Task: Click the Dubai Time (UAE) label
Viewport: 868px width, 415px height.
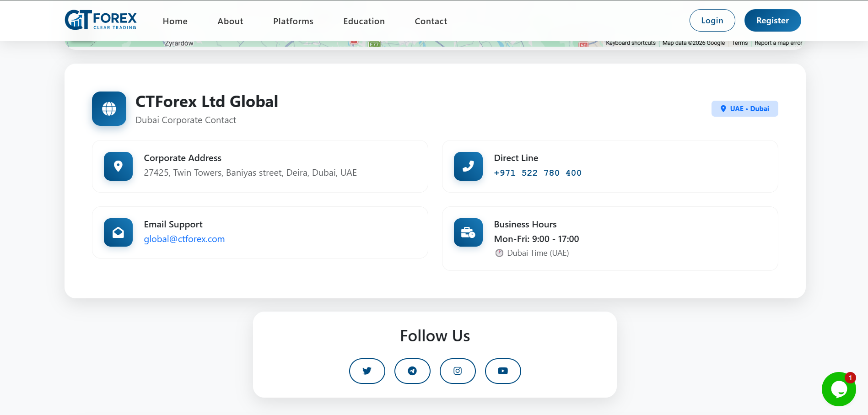Action: coord(538,253)
